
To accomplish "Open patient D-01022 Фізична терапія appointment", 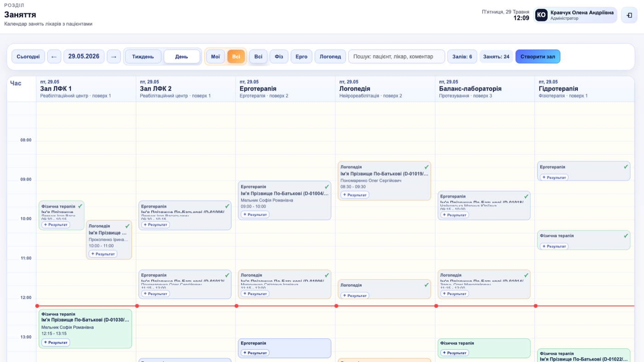I will pos(584,356).
